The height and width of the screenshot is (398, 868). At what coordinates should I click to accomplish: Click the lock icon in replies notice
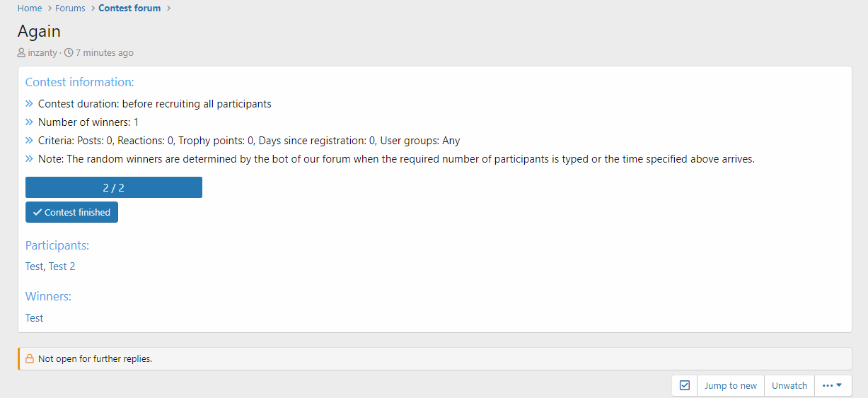click(30, 359)
